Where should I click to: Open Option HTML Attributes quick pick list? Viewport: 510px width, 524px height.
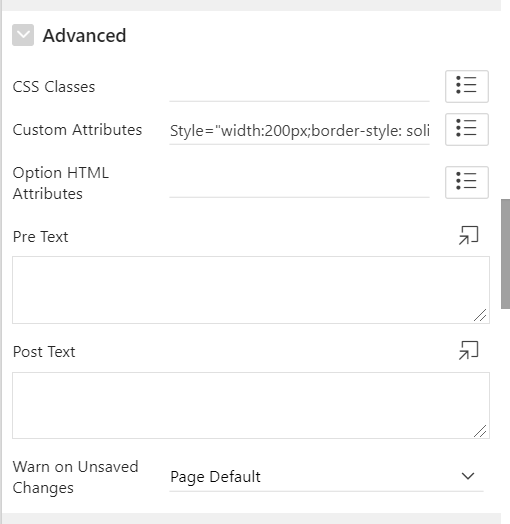click(467, 182)
